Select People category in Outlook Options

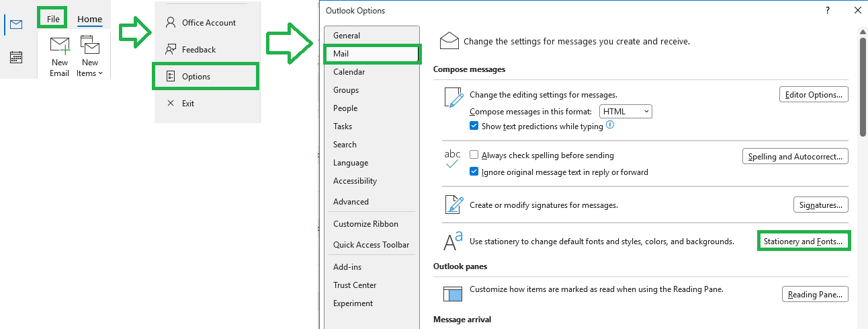pos(372,108)
